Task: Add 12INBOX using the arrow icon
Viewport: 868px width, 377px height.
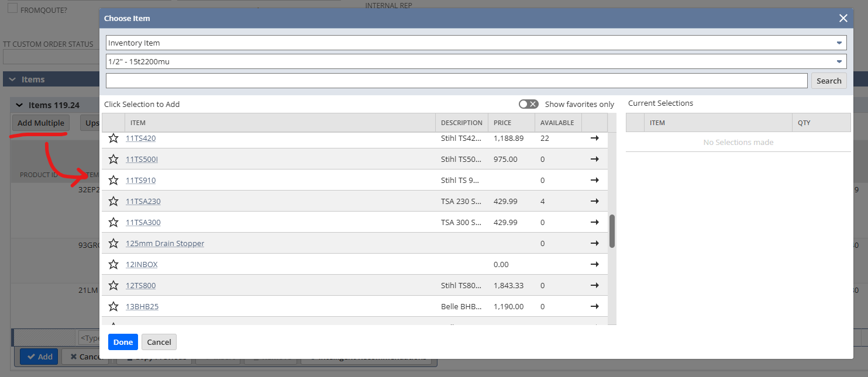Action: pyautogui.click(x=595, y=264)
